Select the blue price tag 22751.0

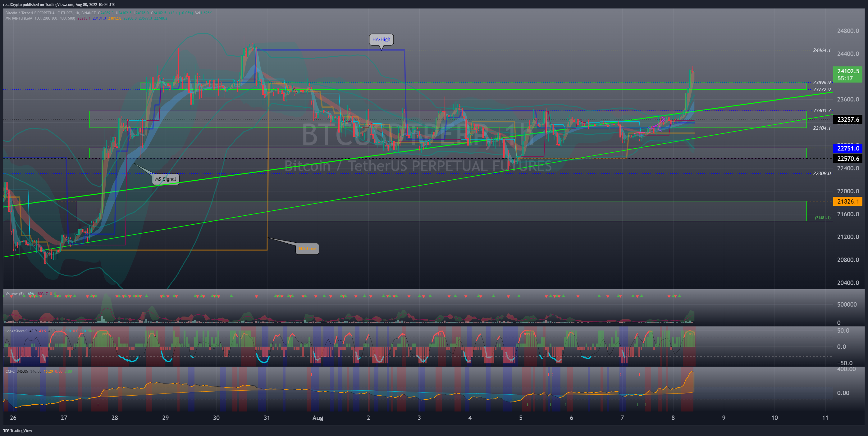pyautogui.click(x=848, y=148)
